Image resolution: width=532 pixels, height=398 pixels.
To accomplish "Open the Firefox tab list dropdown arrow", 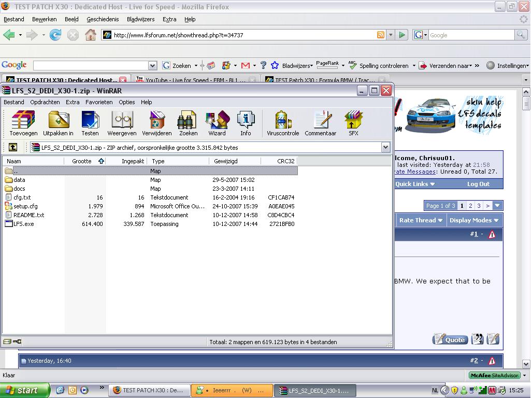I will pyautogui.click(x=526, y=80).
